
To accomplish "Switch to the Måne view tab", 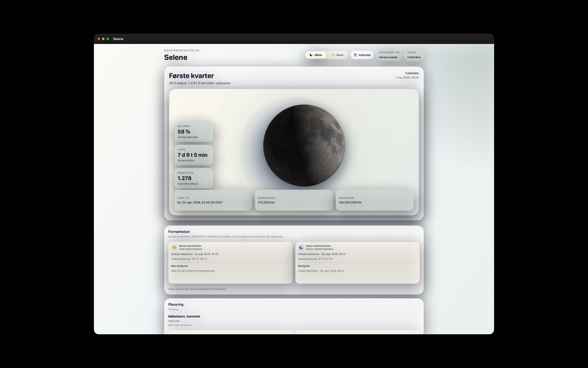I will (316, 55).
